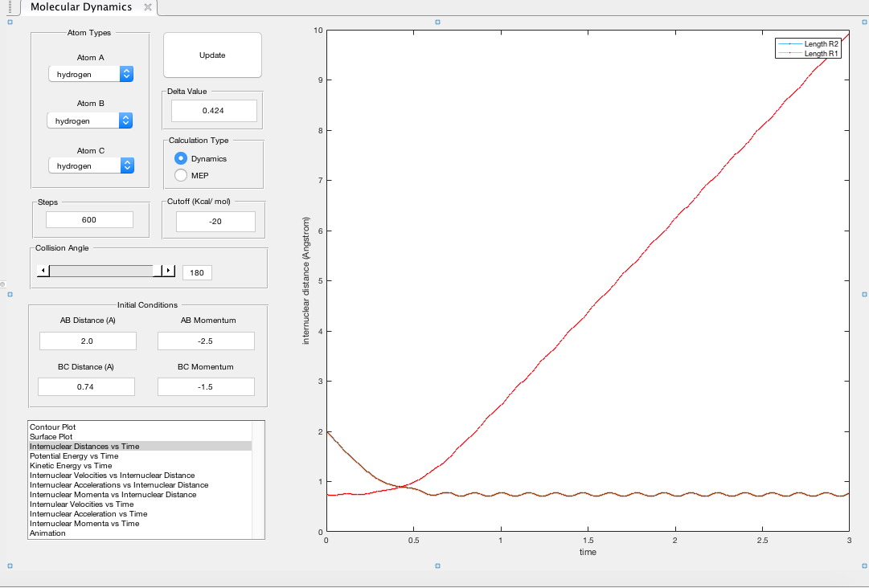Select Internuclear Acceleration vs Time

140,514
